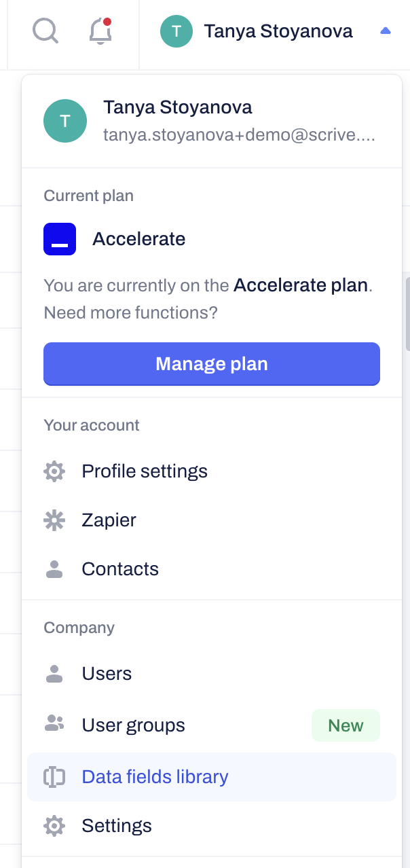Collapse the account menu with blue arrow
Image resolution: width=410 pixels, height=868 pixels.
pyautogui.click(x=386, y=31)
